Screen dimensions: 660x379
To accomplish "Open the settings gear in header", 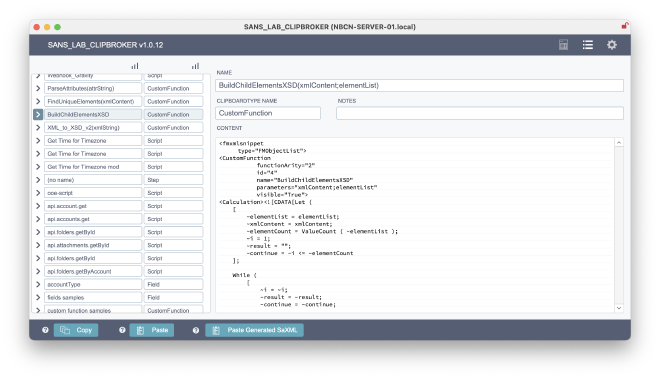I will (612, 45).
